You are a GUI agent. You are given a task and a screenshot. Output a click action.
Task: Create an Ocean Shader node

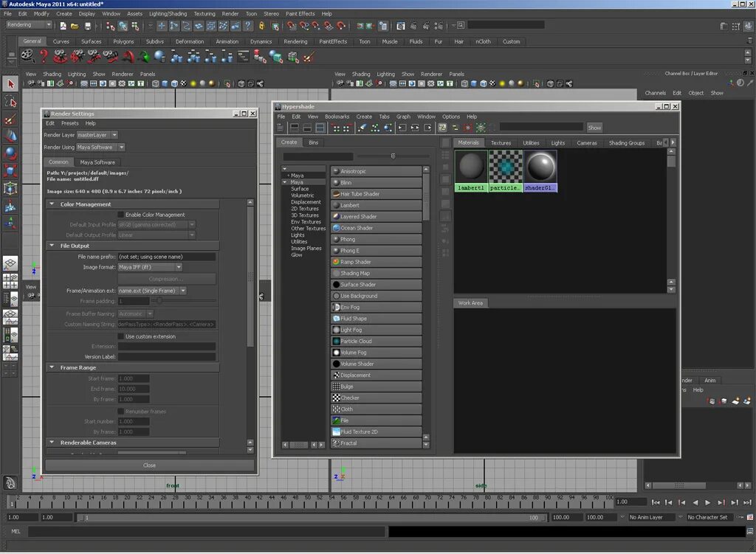pos(376,228)
